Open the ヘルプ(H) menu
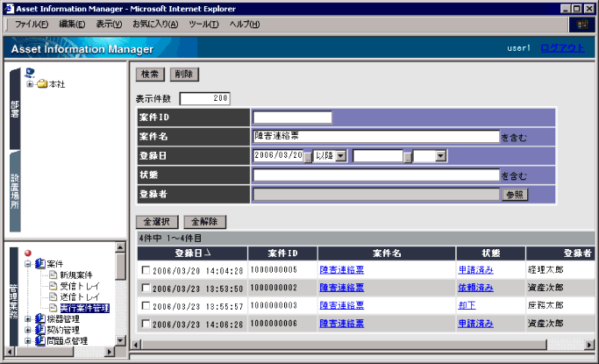 245,25
